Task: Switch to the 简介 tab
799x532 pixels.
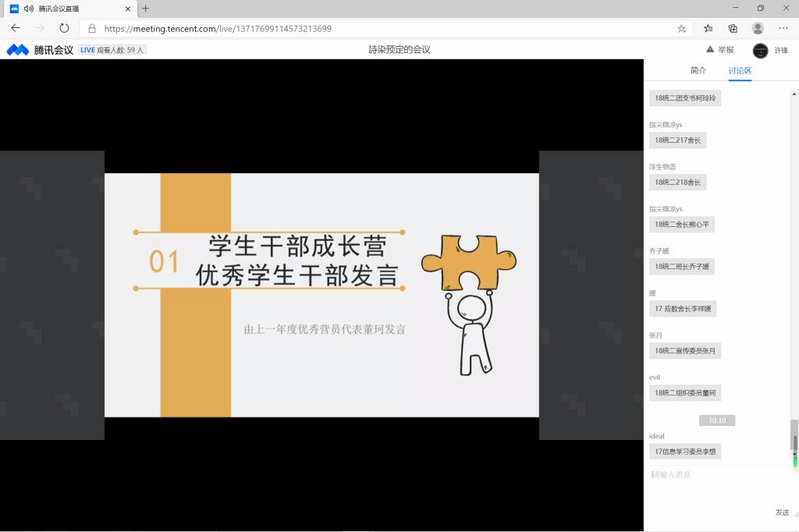Action: pos(698,70)
